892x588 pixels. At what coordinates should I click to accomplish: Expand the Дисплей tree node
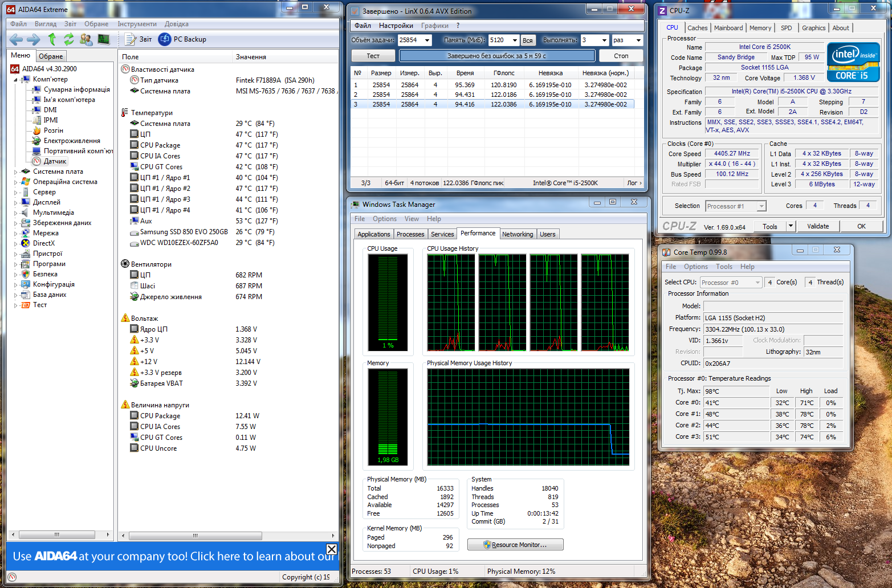tap(15, 202)
